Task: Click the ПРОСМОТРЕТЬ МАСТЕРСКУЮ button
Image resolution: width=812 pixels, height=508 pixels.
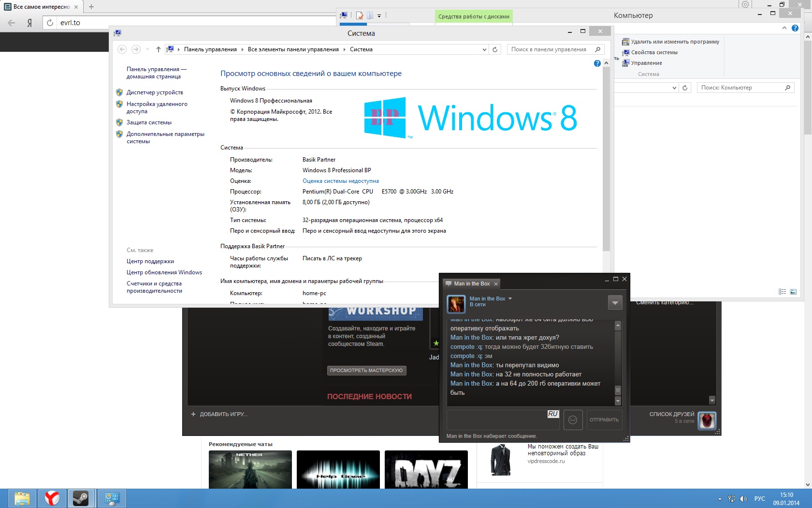Action: click(366, 371)
